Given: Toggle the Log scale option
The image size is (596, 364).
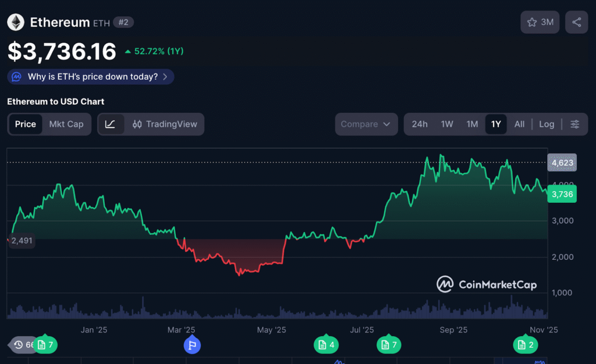Looking at the screenshot, I should click(546, 124).
